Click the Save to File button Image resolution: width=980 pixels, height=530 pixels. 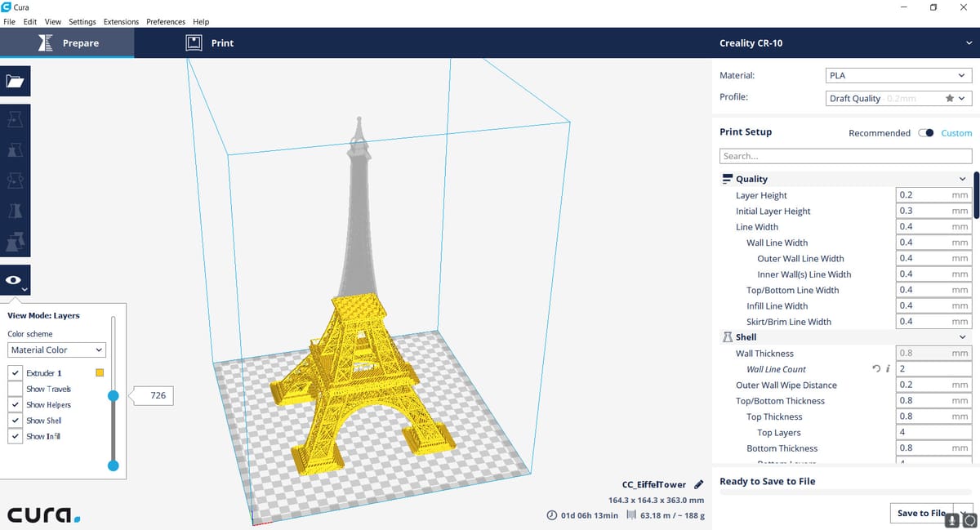(x=920, y=513)
